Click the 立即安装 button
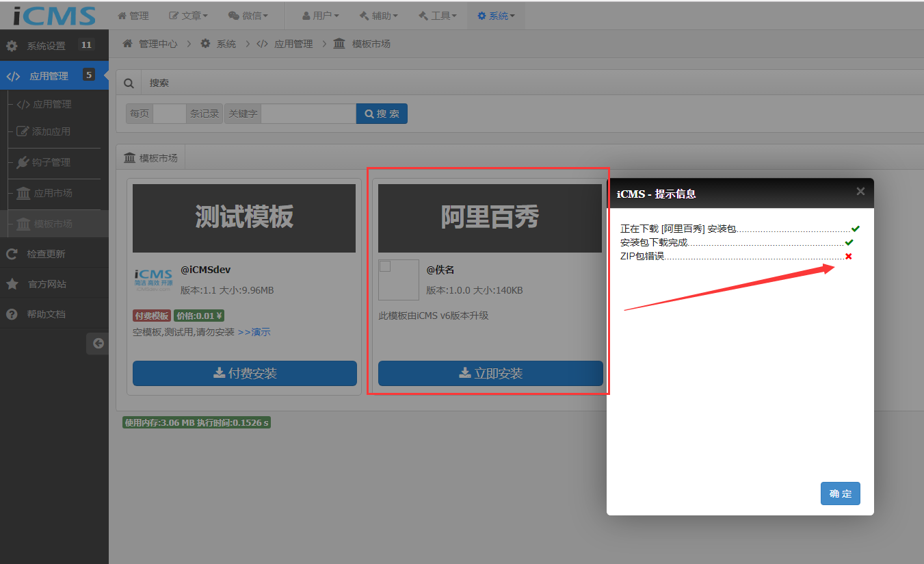The width and height of the screenshot is (924, 564). 490,373
